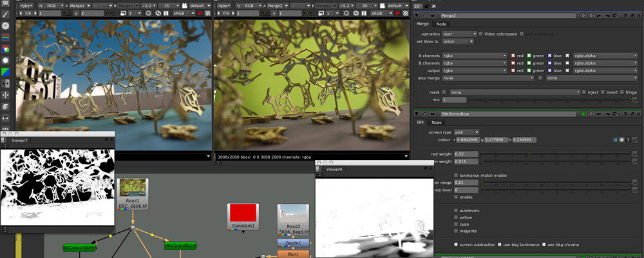
Task: Click the Transform nodes move icon
Action: point(6,95)
